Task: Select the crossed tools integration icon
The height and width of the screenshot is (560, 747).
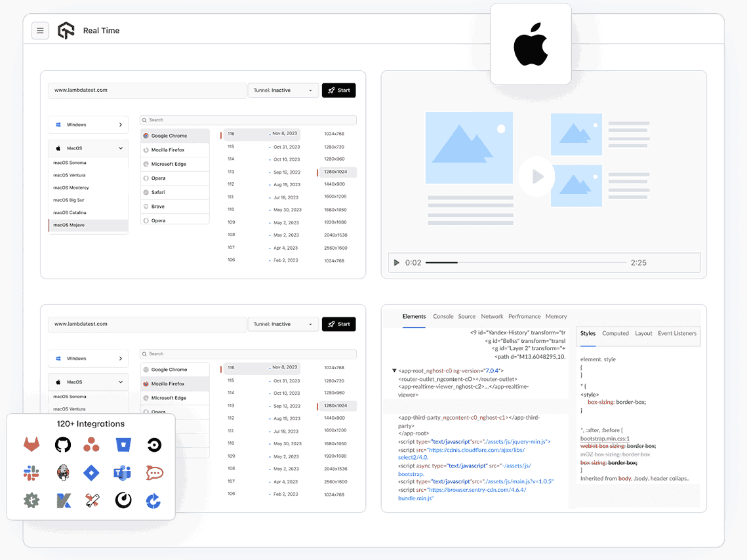Action: click(x=92, y=500)
